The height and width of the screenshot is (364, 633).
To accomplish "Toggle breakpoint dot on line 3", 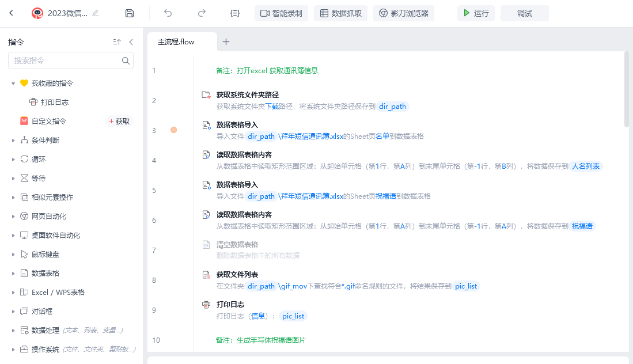I will click(x=173, y=130).
